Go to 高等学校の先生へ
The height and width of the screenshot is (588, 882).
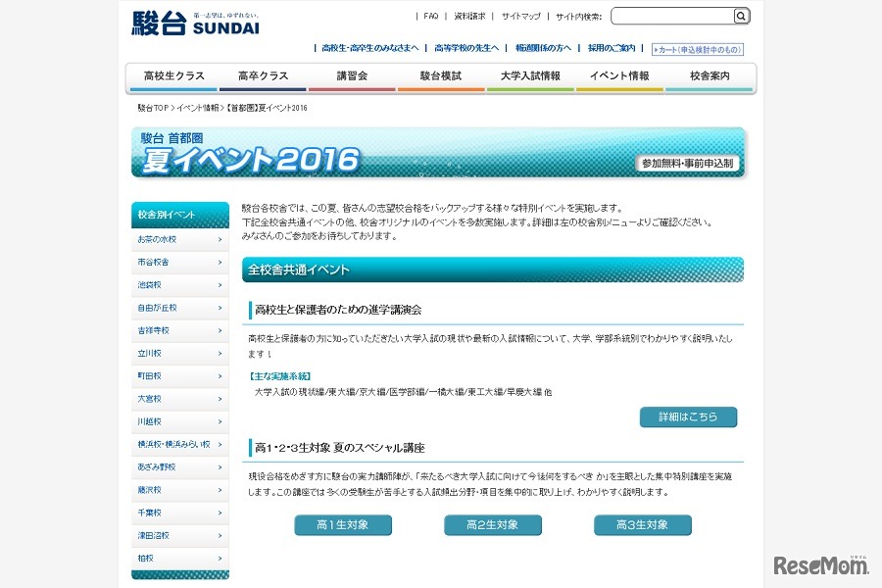click(466, 48)
